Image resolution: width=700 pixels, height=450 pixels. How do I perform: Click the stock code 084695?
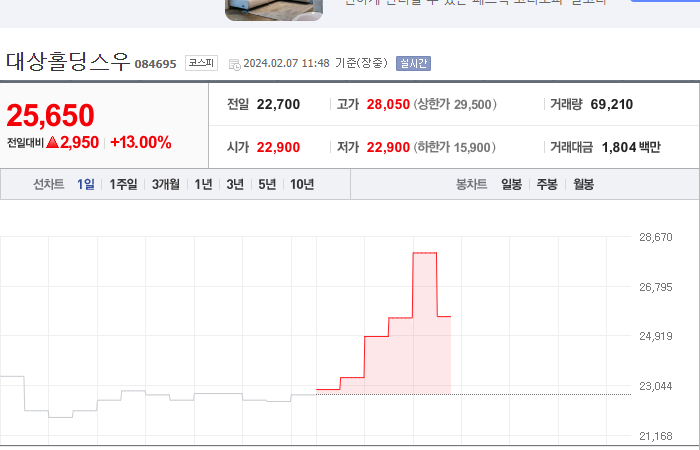coord(156,64)
